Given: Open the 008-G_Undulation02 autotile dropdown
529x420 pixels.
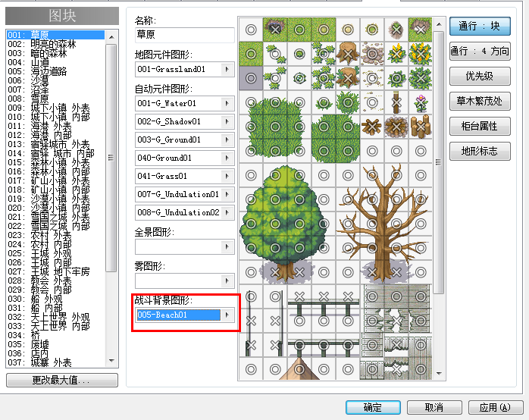Looking at the screenshot, I should tap(227, 212).
